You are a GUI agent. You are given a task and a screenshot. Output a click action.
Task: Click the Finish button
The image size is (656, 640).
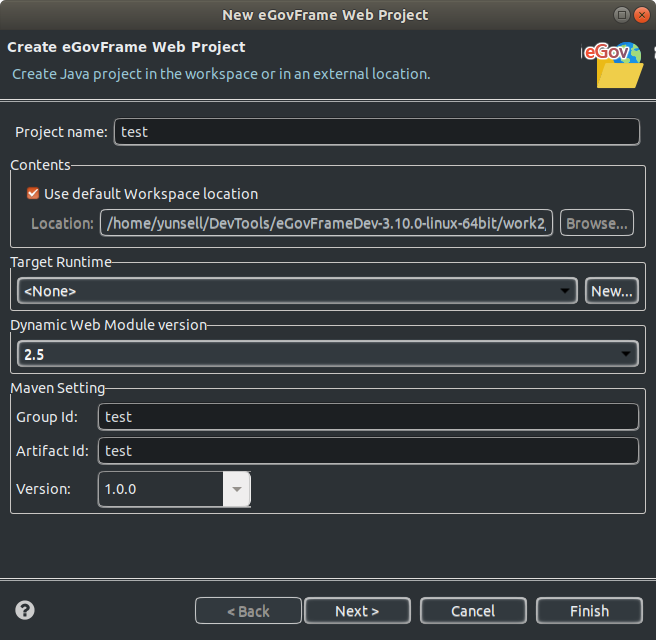coord(589,611)
